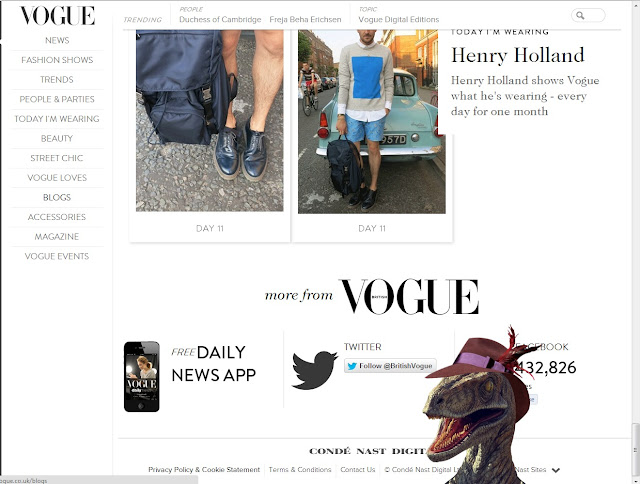Click the Vogue logo in header
The height and width of the screenshot is (484, 640).
[58, 16]
